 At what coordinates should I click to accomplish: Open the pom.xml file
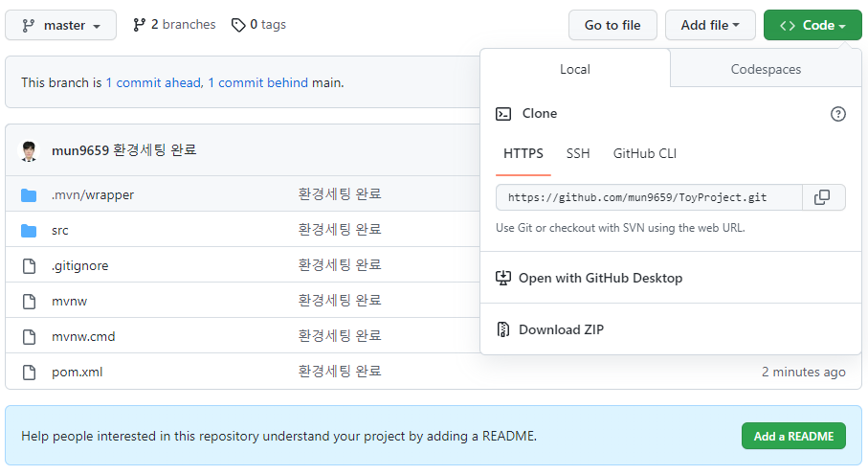[x=78, y=373]
